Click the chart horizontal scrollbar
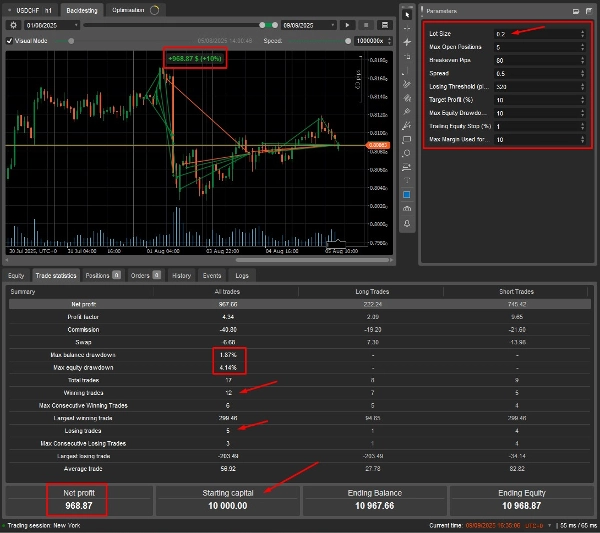 (313, 260)
